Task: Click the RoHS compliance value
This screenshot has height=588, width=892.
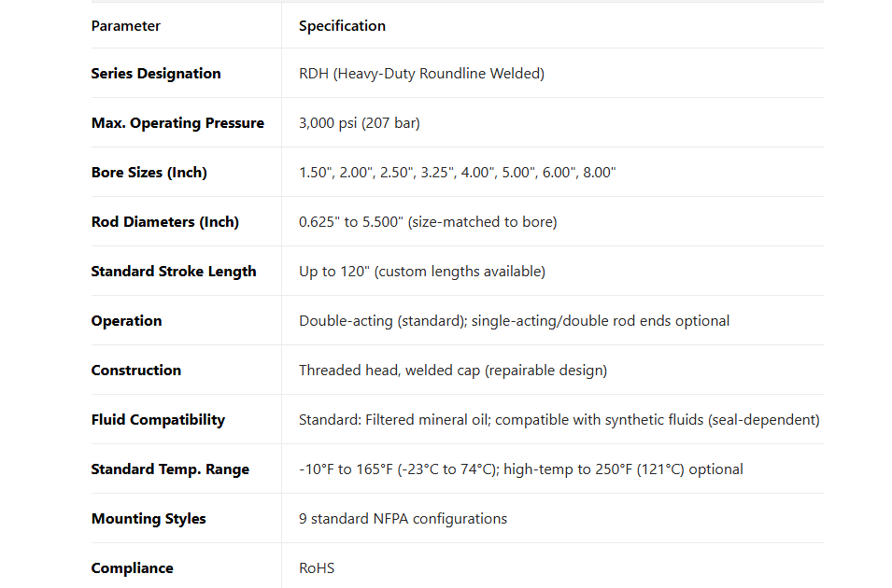Action: coord(317,568)
